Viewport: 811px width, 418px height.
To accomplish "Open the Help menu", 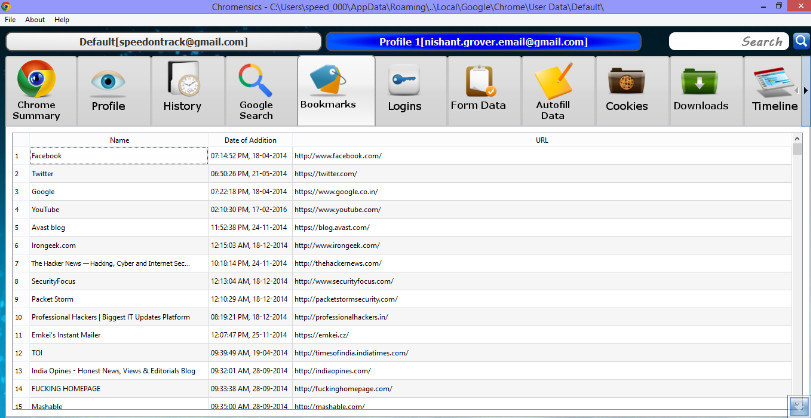I will click(62, 20).
